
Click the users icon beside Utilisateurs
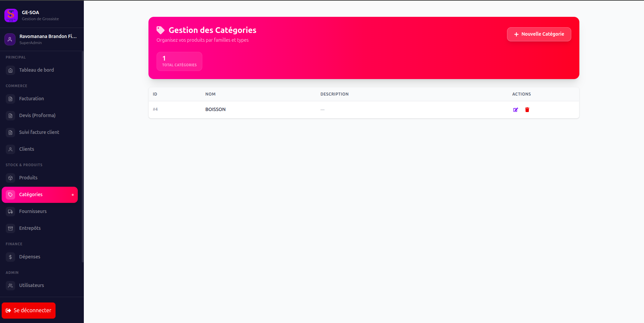click(10, 286)
